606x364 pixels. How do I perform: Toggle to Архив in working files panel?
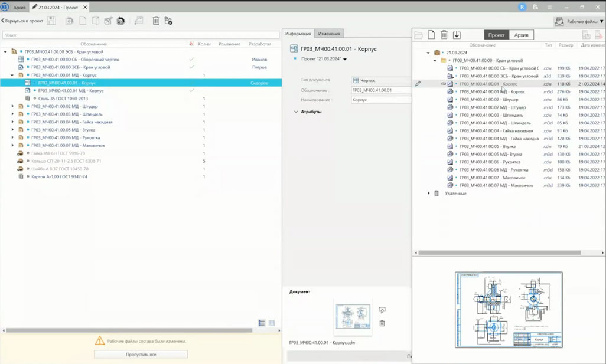[521, 35]
